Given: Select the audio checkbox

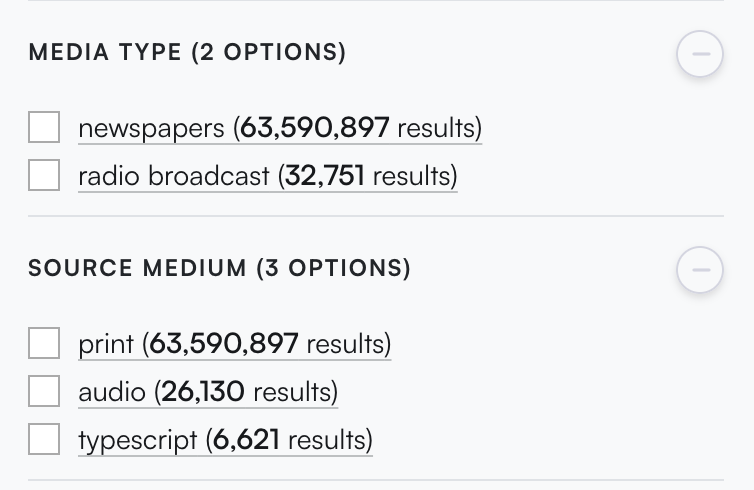Looking at the screenshot, I should tap(44, 391).
